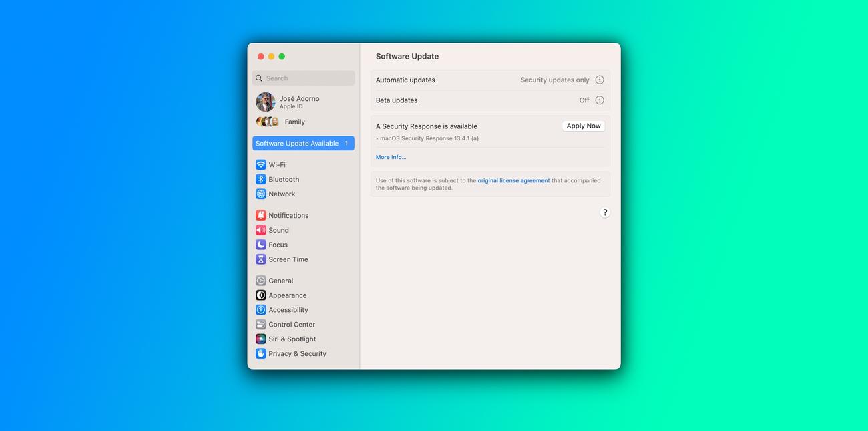Image resolution: width=868 pixels, height=431 pixels.
Task: Click More Info about the update
Action: 391,156
